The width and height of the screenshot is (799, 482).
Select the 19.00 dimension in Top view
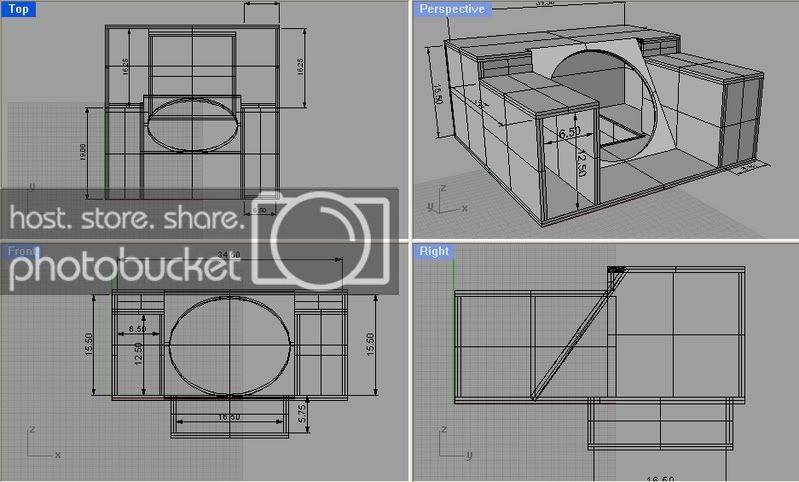83,152
